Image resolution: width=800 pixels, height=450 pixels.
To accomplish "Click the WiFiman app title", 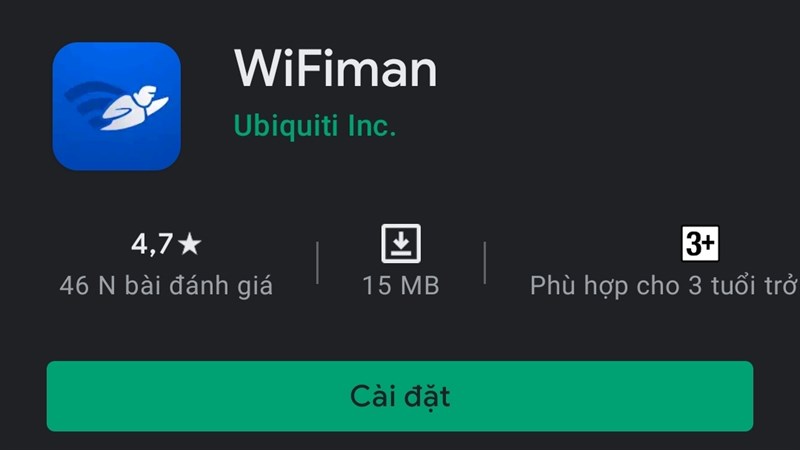I will pos(335,68).
